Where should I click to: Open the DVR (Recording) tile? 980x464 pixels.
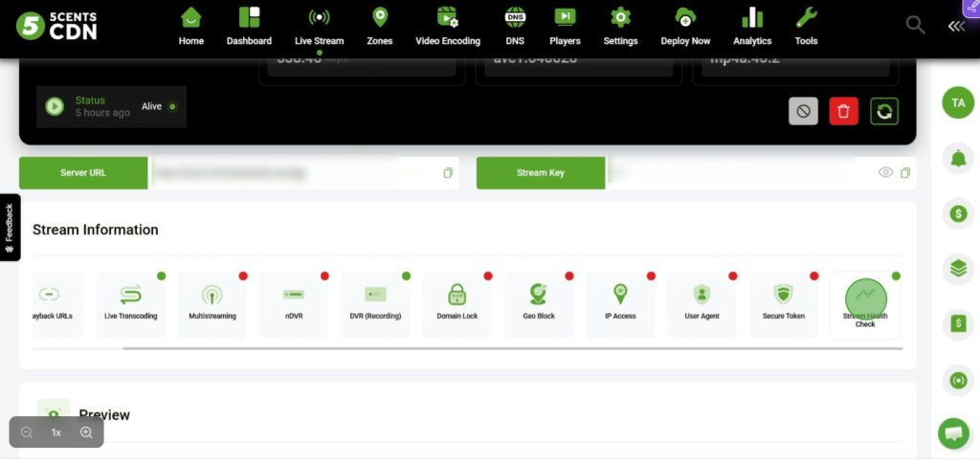coord(375,303)
